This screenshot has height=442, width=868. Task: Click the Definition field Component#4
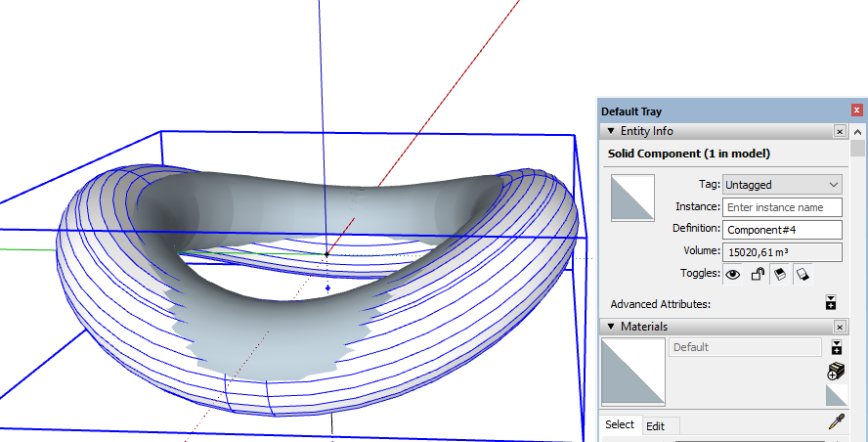[x=782, y=229]
